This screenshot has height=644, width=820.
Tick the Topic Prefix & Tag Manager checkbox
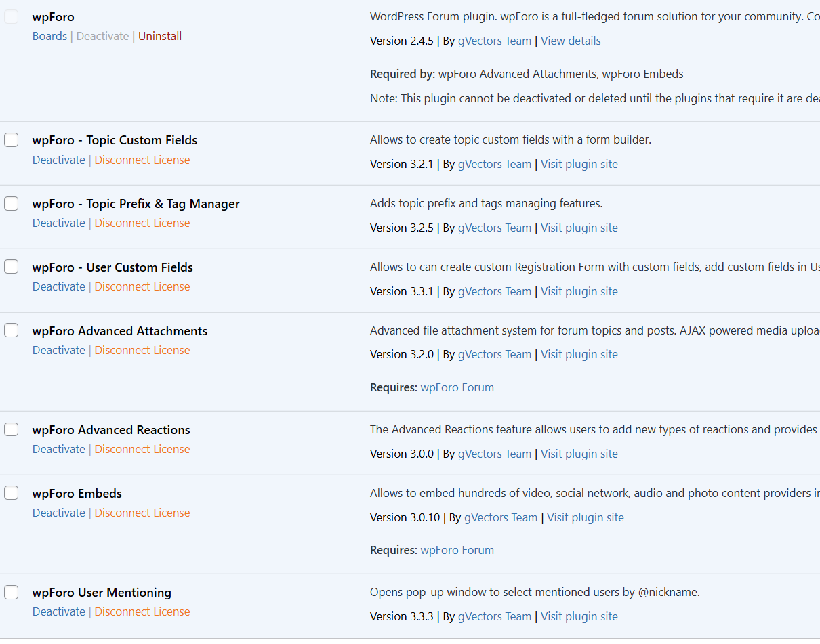coord(12,204)
